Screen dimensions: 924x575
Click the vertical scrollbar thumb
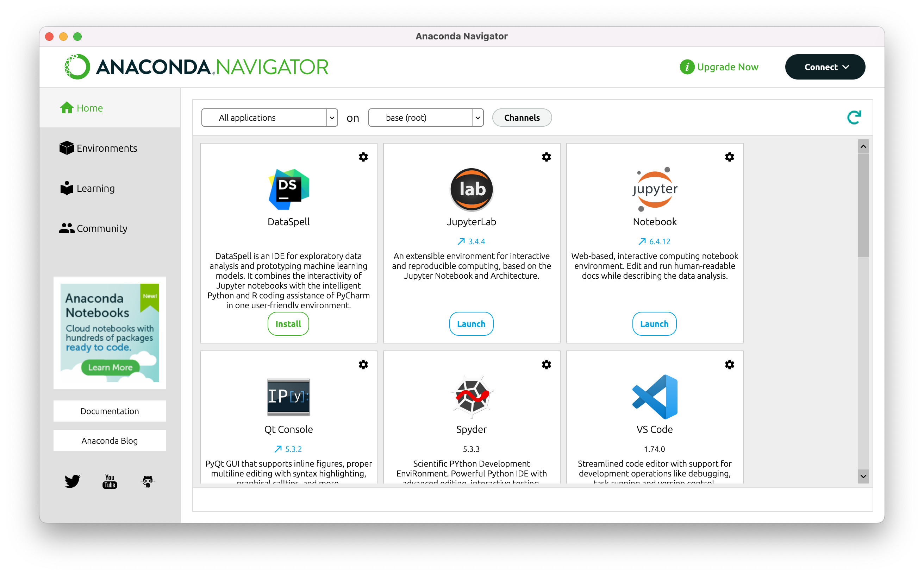pyautogui.click(x=863, y=205)
